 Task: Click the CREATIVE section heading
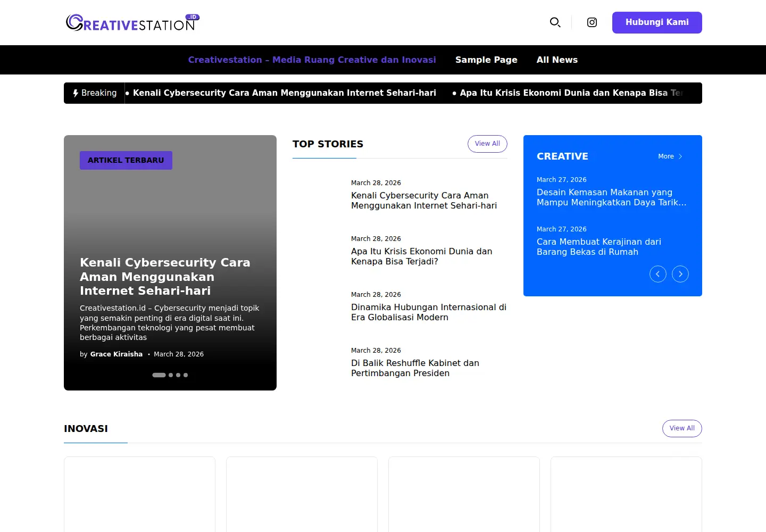point(562,156)
